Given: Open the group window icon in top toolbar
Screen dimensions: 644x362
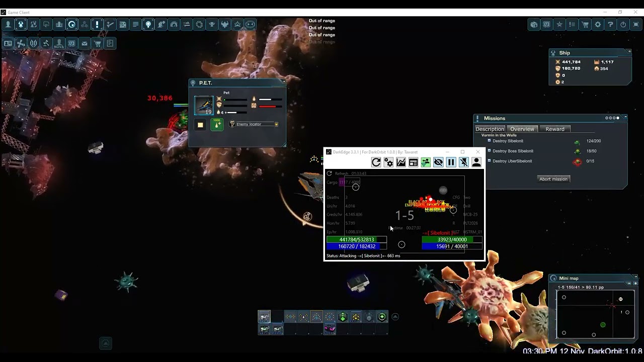Looking at the screenshot, I should pos(59,24).
